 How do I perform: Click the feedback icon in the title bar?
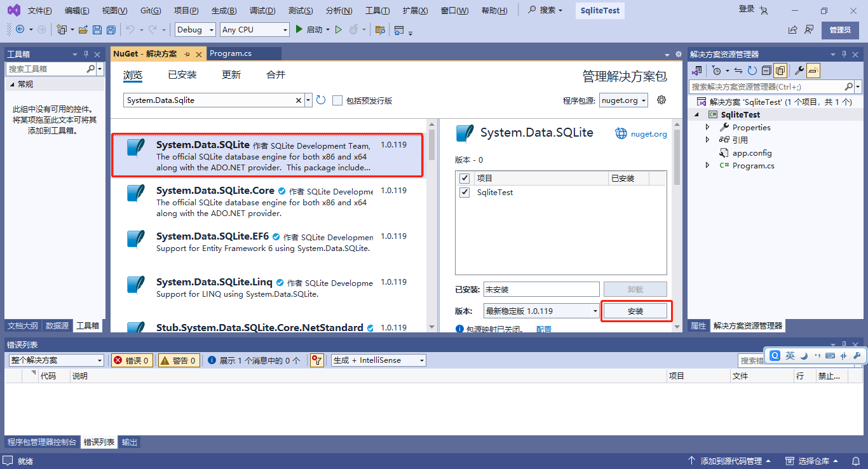[809, 29]
